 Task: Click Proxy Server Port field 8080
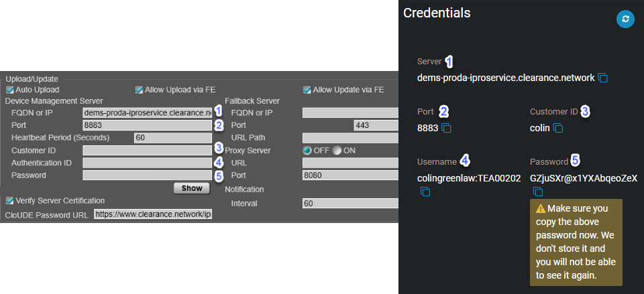click(350, 175)
